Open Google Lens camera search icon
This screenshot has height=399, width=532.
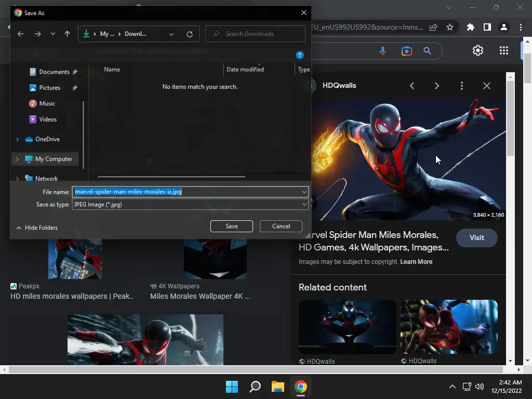tap(406, 51)
